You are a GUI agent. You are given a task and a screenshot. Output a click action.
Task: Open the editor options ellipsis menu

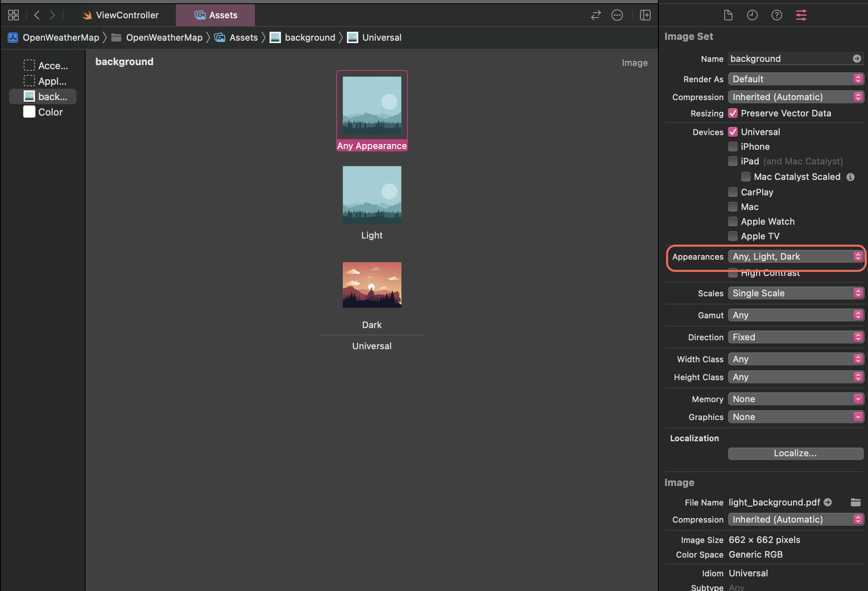point(617,15)
